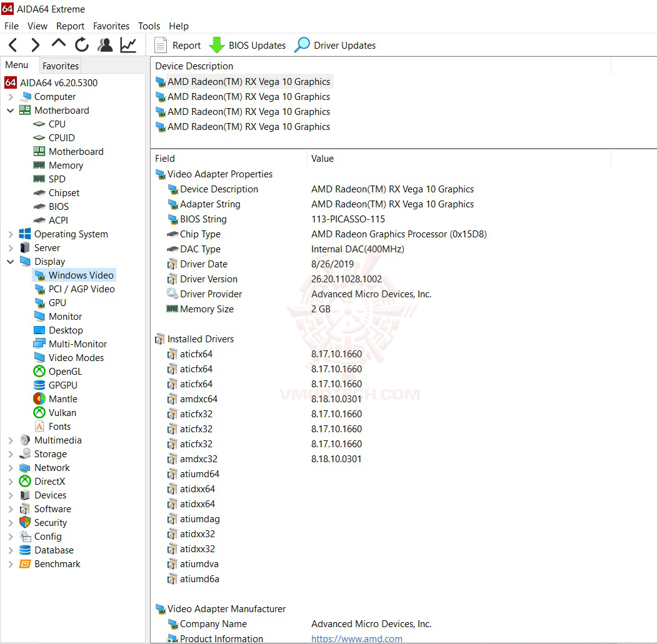Click the Mantle tree icon

point(39,399)
